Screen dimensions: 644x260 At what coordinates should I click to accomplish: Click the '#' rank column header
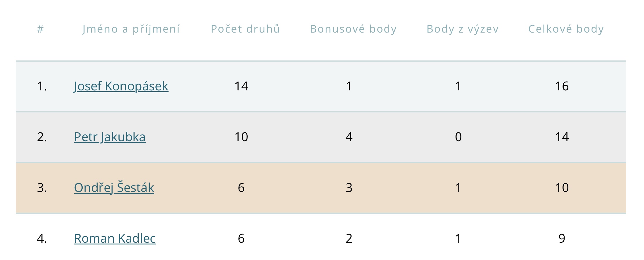[x=40, y=29]
